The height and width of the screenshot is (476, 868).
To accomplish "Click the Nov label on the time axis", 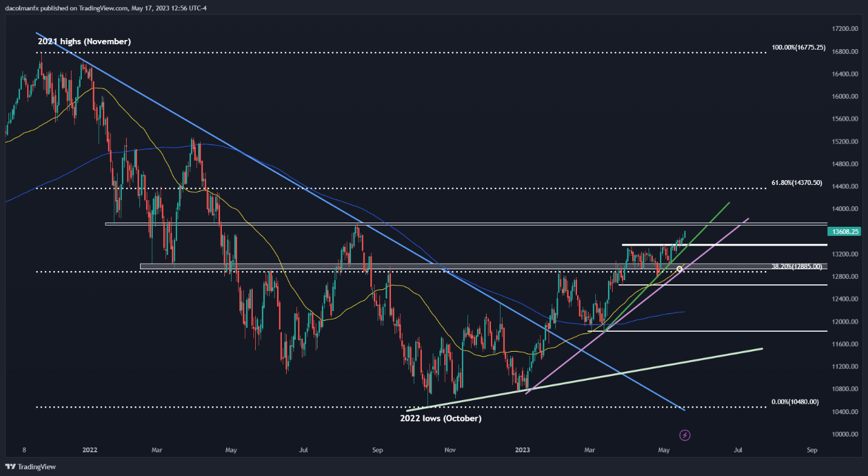I will click(450, 450).
